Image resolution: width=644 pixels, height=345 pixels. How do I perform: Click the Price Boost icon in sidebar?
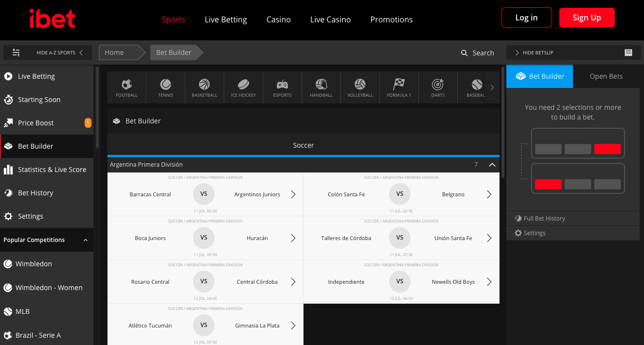8,123
